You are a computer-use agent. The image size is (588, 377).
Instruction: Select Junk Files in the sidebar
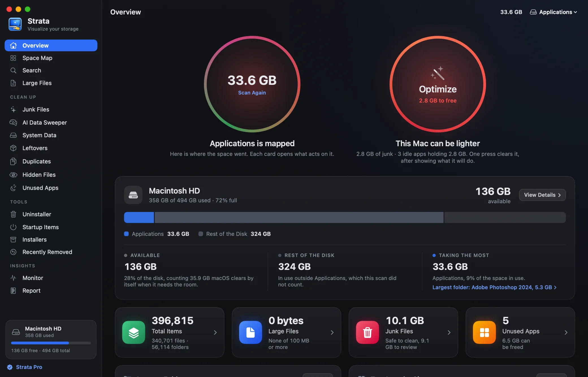(51, 109)
